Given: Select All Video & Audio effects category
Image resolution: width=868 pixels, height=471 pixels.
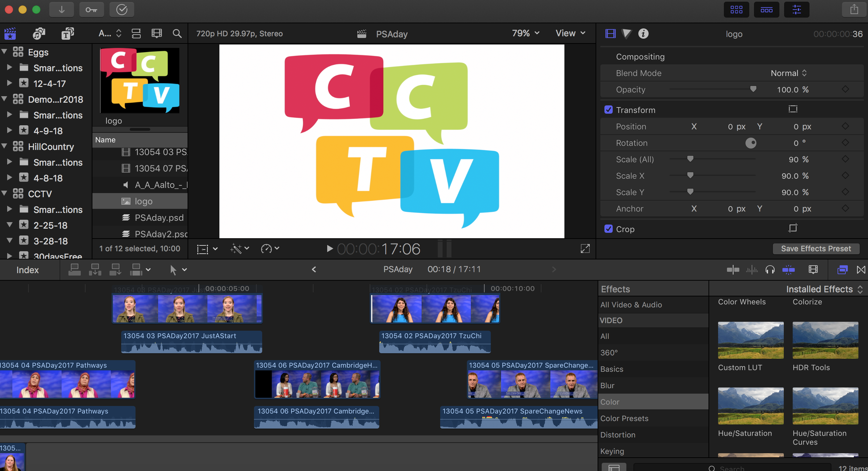Looking at the screenshot, I should [x=653, y=305].
